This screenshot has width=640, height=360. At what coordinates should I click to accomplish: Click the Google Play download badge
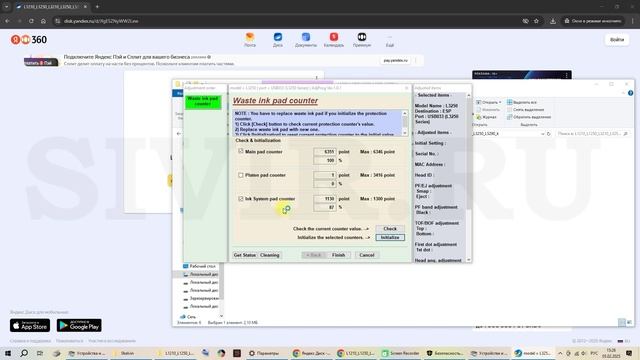click(x=79, y=325)
